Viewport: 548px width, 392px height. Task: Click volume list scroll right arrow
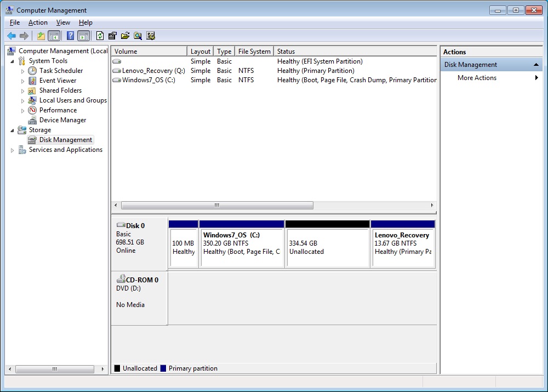click(x=432, y=205)
